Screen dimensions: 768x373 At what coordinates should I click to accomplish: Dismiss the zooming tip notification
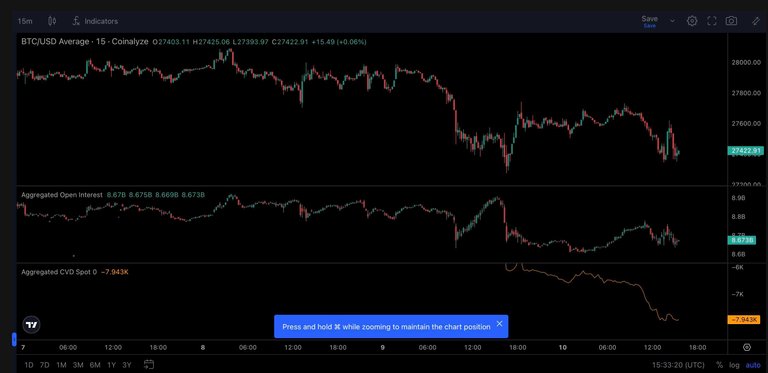[499, 324]
